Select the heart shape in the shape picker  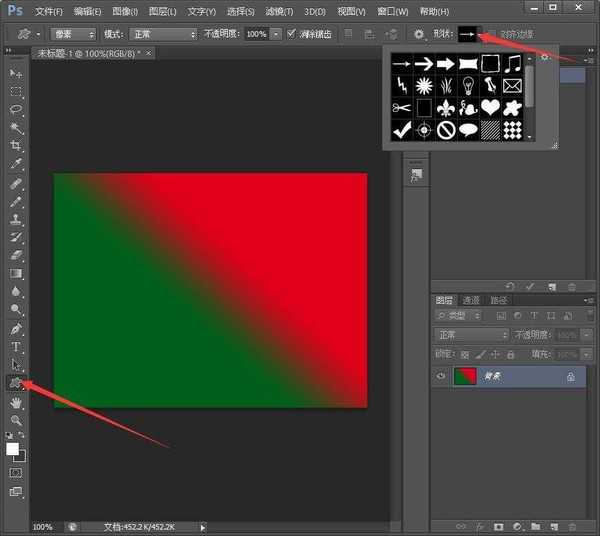coord(490,108)
